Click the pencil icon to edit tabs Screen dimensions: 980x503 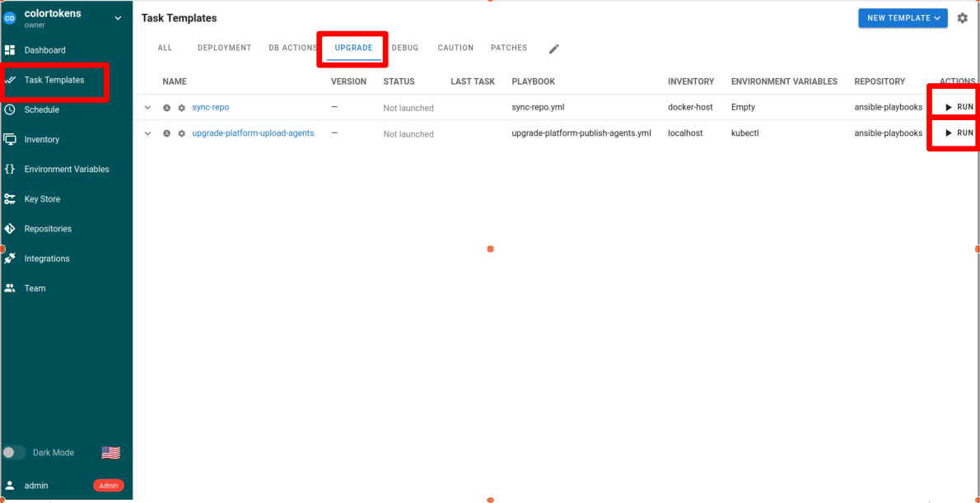554,49
